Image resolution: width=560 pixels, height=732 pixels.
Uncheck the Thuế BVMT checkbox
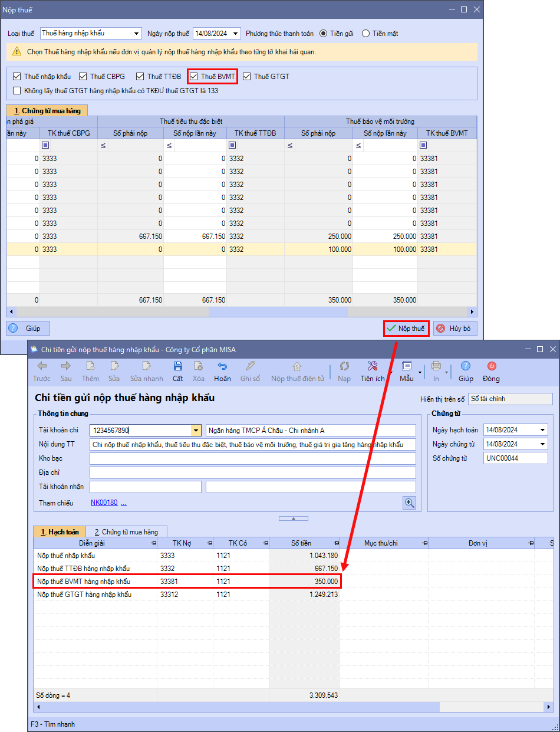coord(193,77)
